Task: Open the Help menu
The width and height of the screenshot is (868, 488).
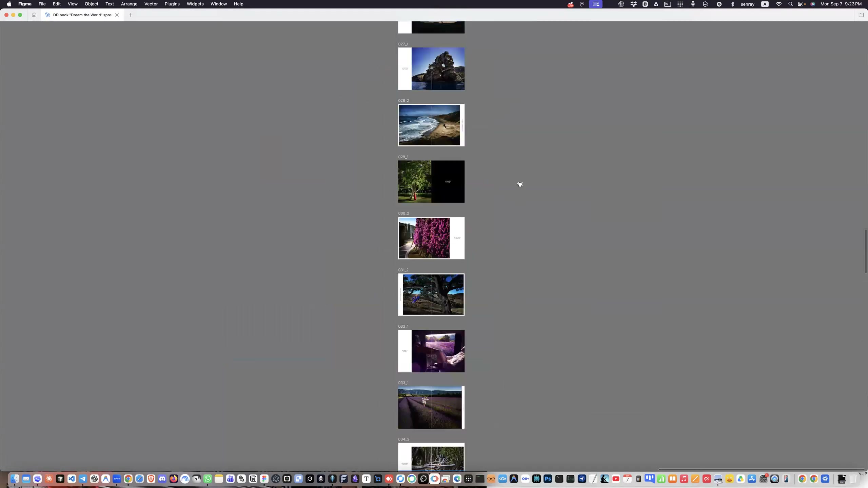Action: click(x=238, y=4)
